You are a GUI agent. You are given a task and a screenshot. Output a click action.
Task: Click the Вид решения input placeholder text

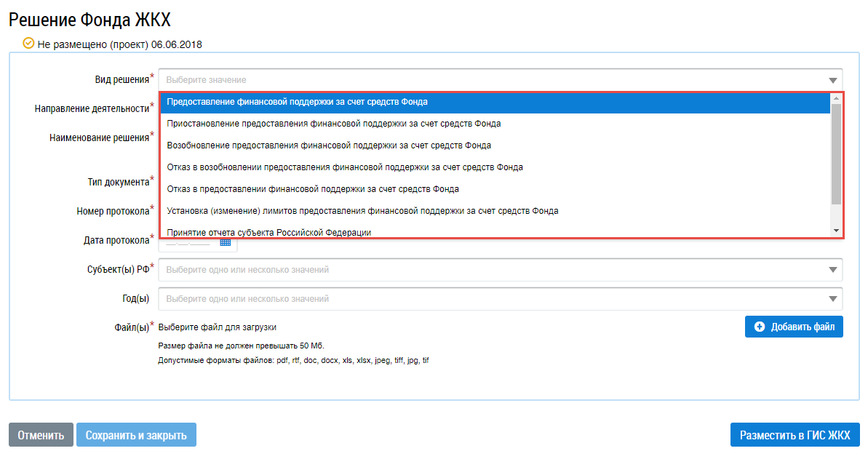click(x=206, y=80)
